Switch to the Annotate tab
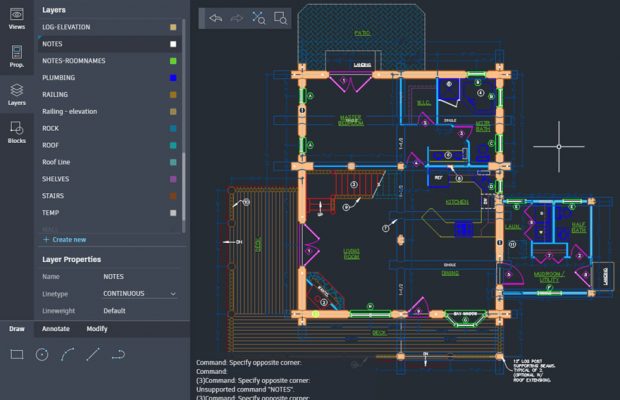620x400 pixels. (56, 328)
